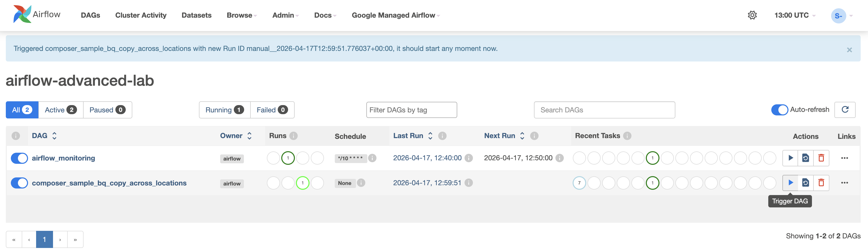Open three-dot links menu for airflow_monitoring
868x252 pixels.
(844, 158)
